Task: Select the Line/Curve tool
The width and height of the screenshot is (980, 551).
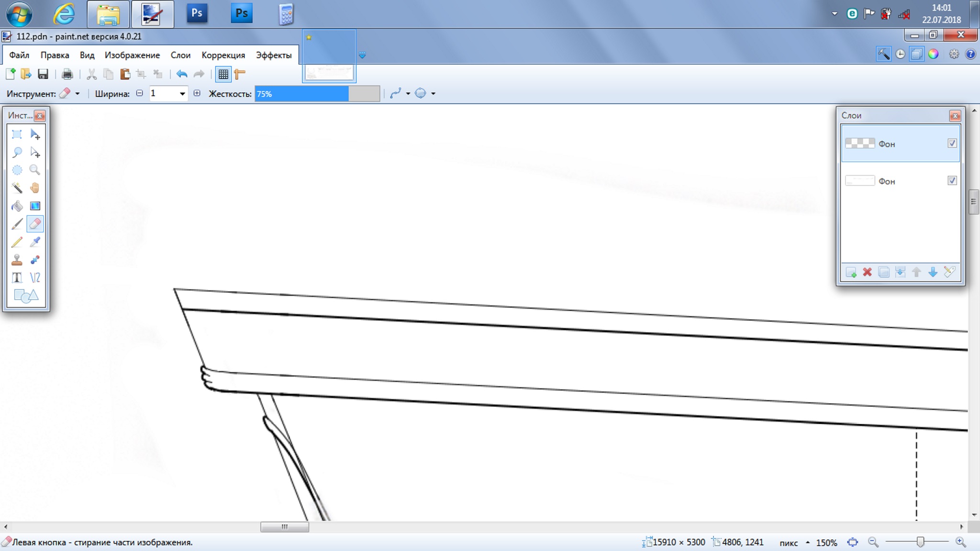Action: tap(35, 278)
